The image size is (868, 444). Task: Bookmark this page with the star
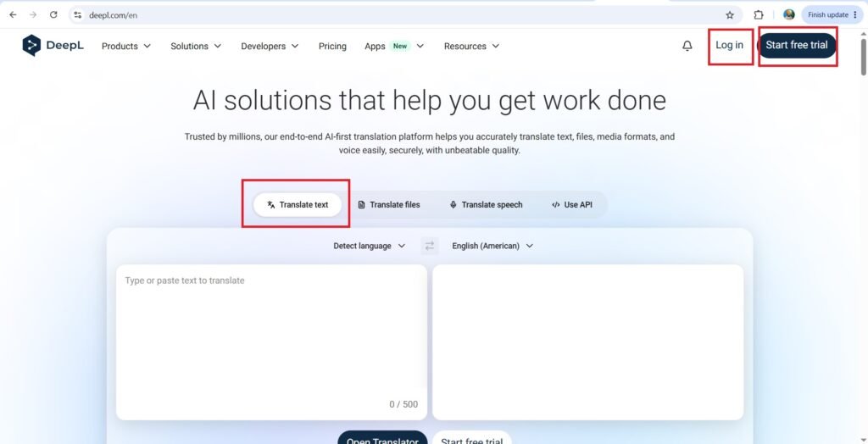730,15
